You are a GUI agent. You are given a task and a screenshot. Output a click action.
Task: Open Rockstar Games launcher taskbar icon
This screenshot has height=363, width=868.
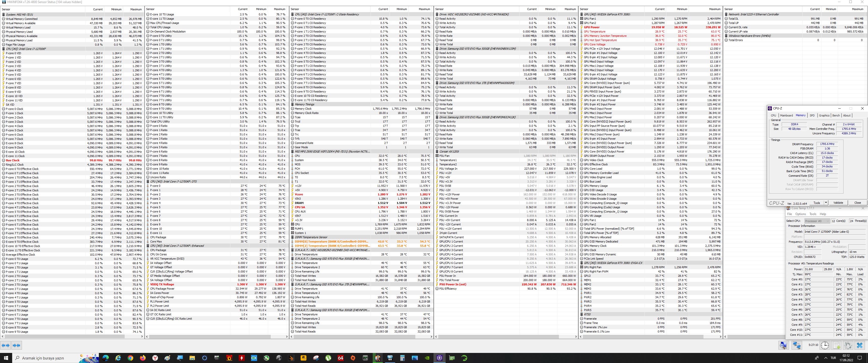[x=303, y=358]
